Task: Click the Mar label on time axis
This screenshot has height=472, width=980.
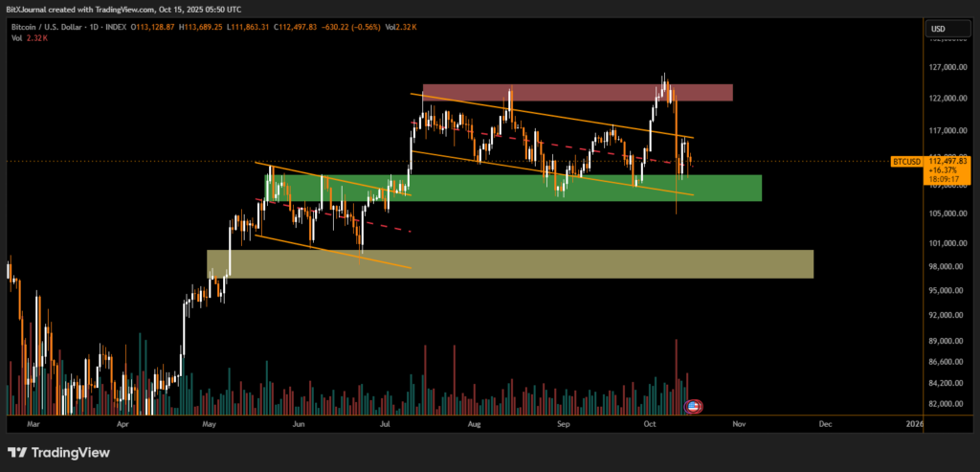Action: coord(34,422)
